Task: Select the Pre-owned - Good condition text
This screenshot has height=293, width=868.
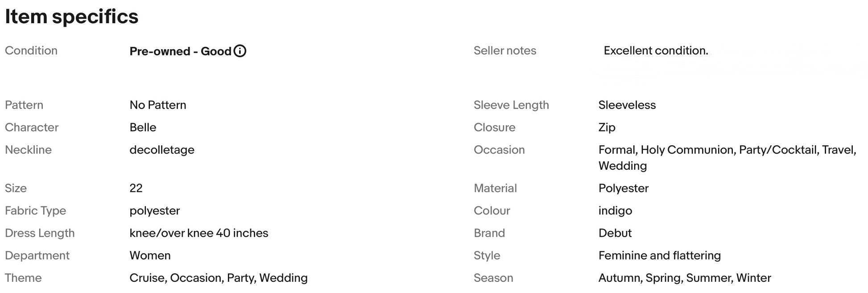Action: [181, 51]
